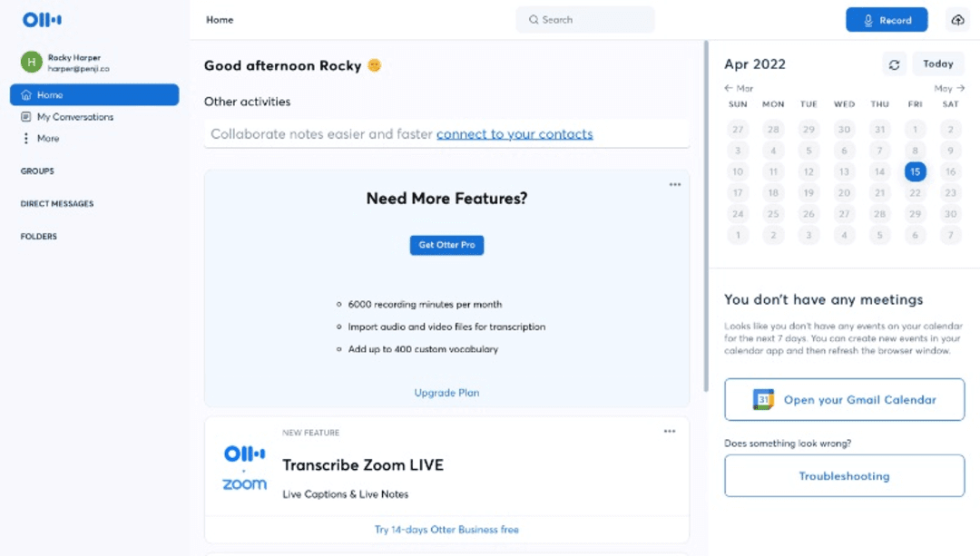Click the Zoom logo on the new feature card
The width and height of the screenshot is (980, 556).
(244, 485)
